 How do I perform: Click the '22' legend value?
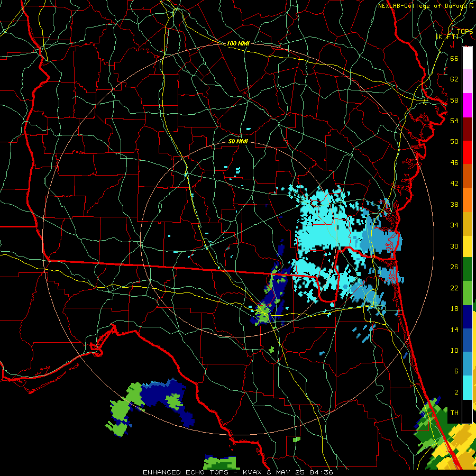454,288
